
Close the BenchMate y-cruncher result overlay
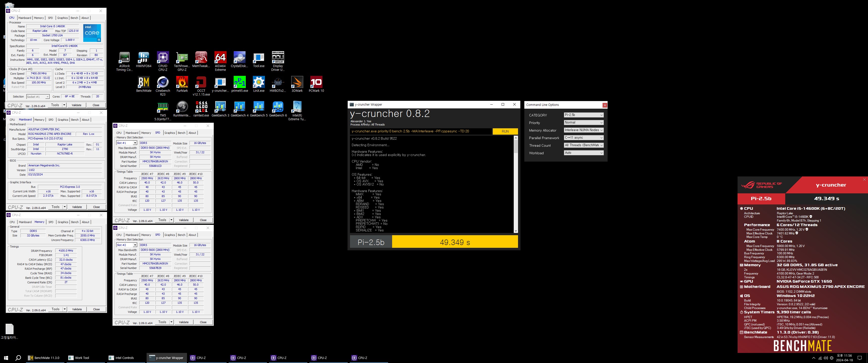click(864, 180)
